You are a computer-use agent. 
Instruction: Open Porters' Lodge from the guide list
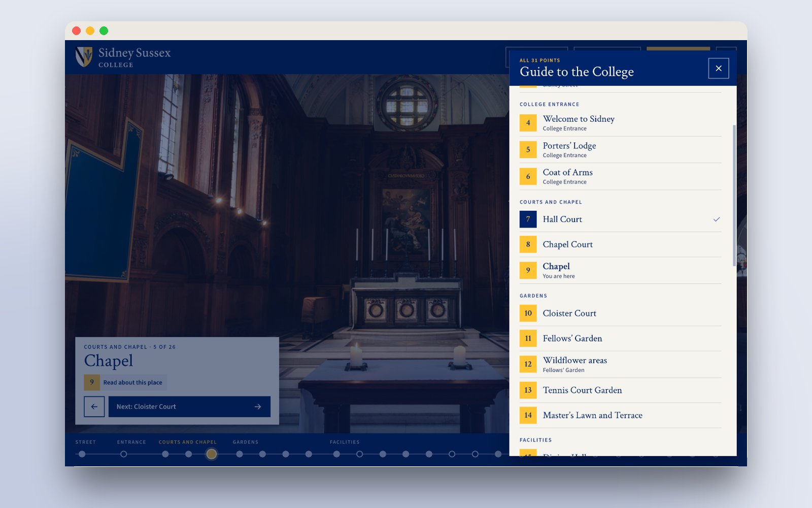(620, 150)
